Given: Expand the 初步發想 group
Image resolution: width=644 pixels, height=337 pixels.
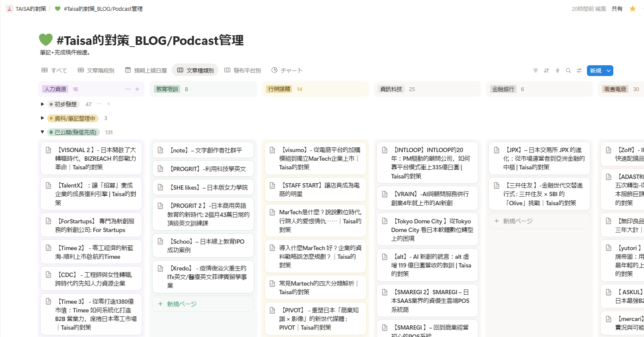Looking at the screenshot, I should [42, 104].
